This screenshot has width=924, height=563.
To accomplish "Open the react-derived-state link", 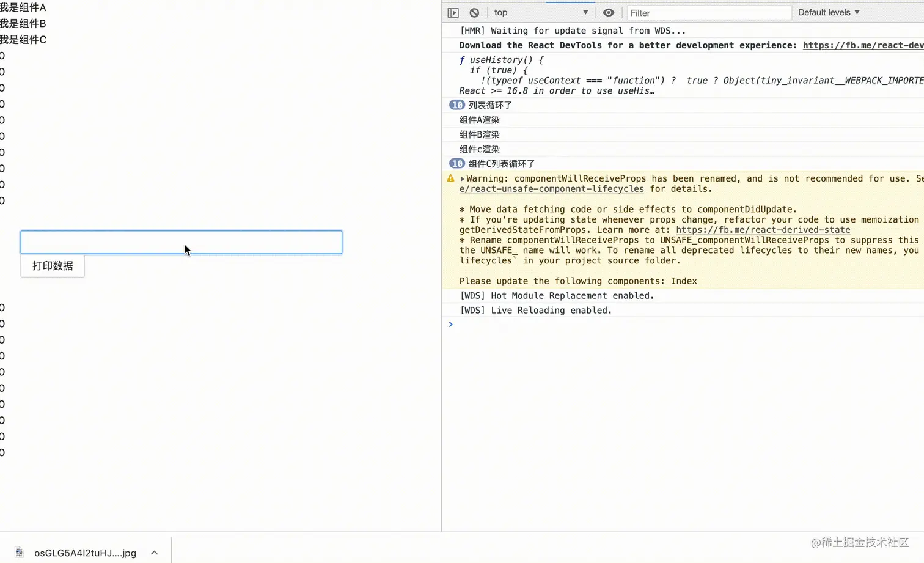I will (x=763, y=230).
